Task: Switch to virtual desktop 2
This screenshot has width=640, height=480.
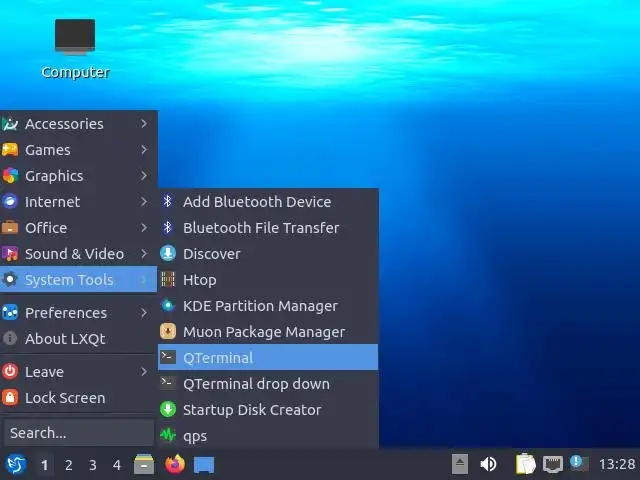Action: pyautogui.click(x=69, y=465)
